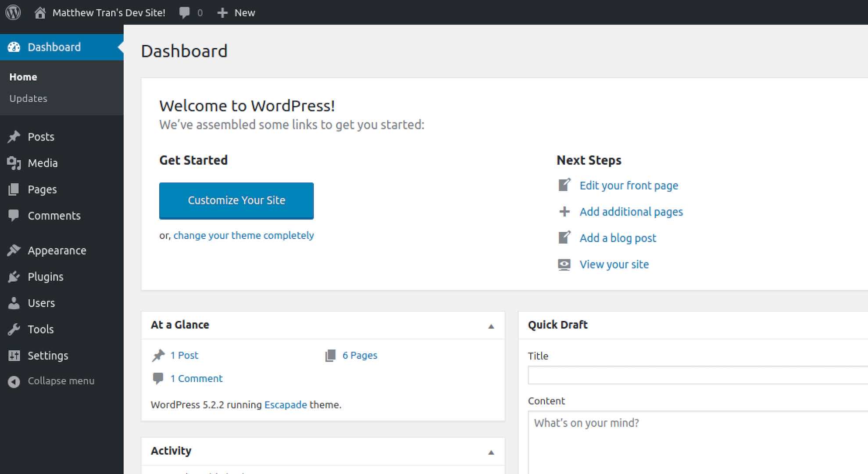Click the Plugins plug icon
Image resolution: width=868 pixels, height=474 pixels.
tap(14, 276)
